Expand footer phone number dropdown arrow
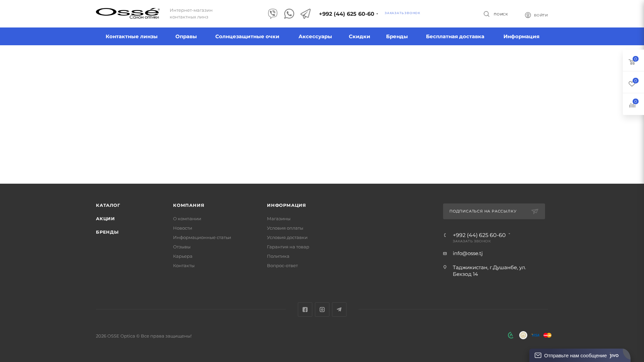 tap(509, 234)
